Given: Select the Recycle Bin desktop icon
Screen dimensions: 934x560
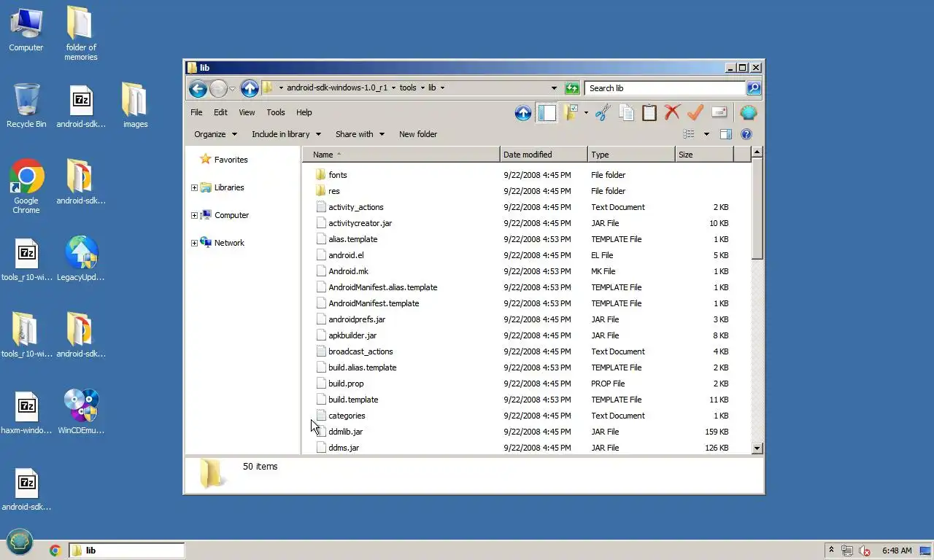Looking at the screenshot, I should coord(26,106).
